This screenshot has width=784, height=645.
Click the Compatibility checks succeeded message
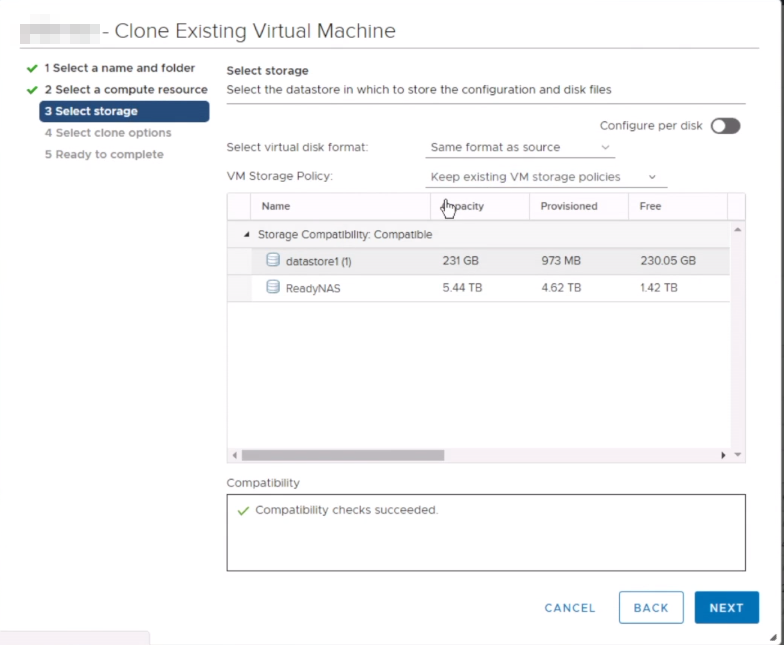[346, 510]
